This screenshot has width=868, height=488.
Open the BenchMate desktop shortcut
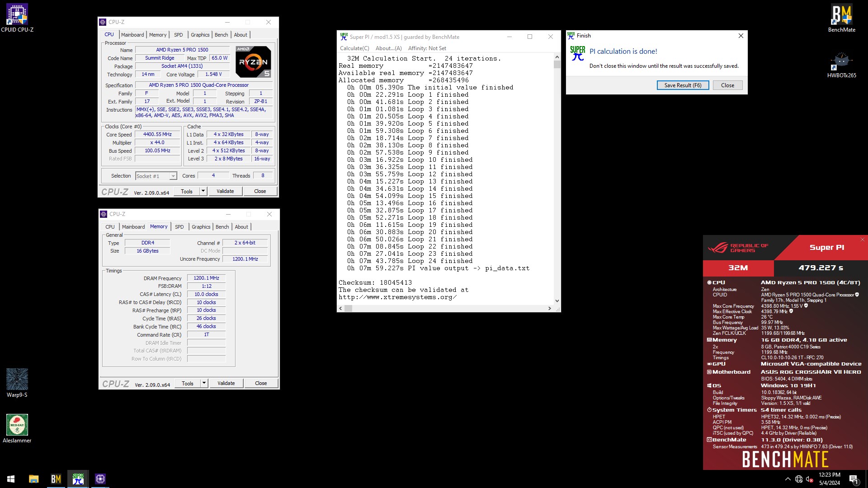(x=841, y=18)
